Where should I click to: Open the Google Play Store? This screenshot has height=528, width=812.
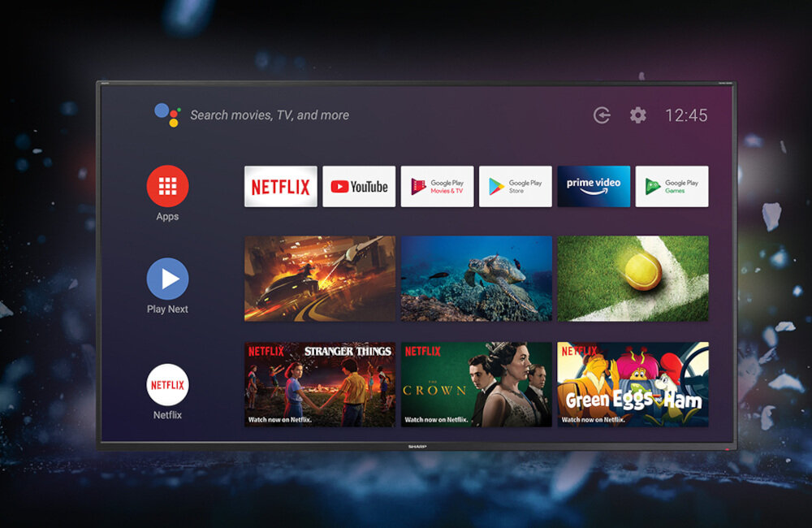coord(516,185)
